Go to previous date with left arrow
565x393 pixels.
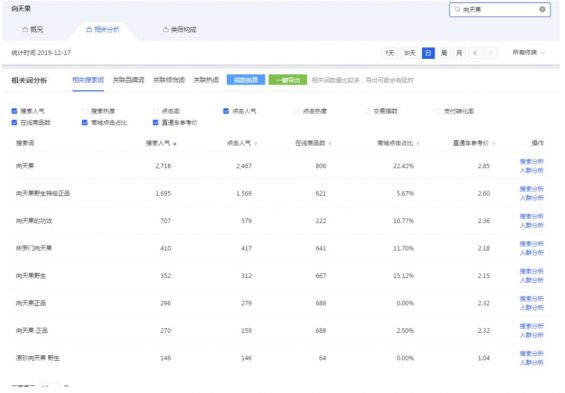pyautogui.click(x=475, y=53)
